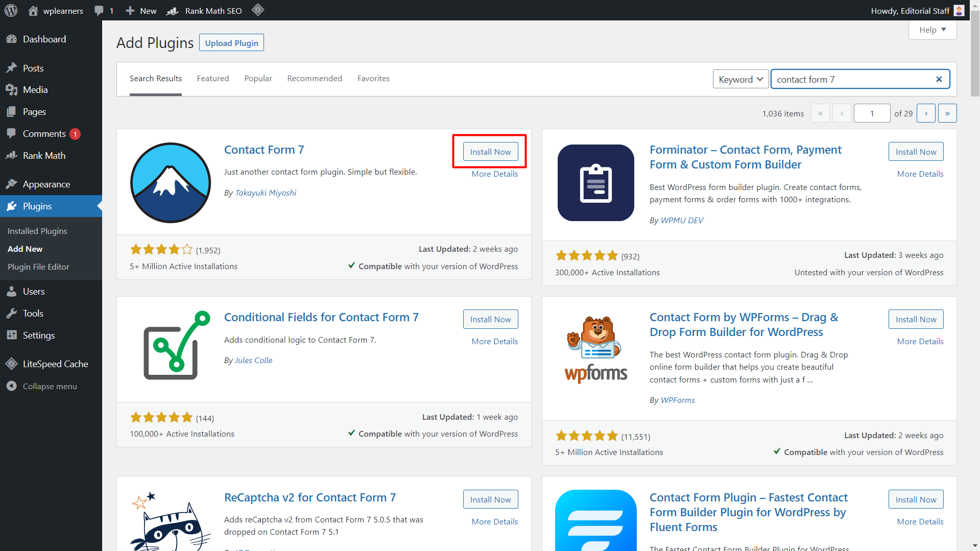980x551 pixels.
Task: Open author Jules Colle link
Action: (x=254, y=361)
